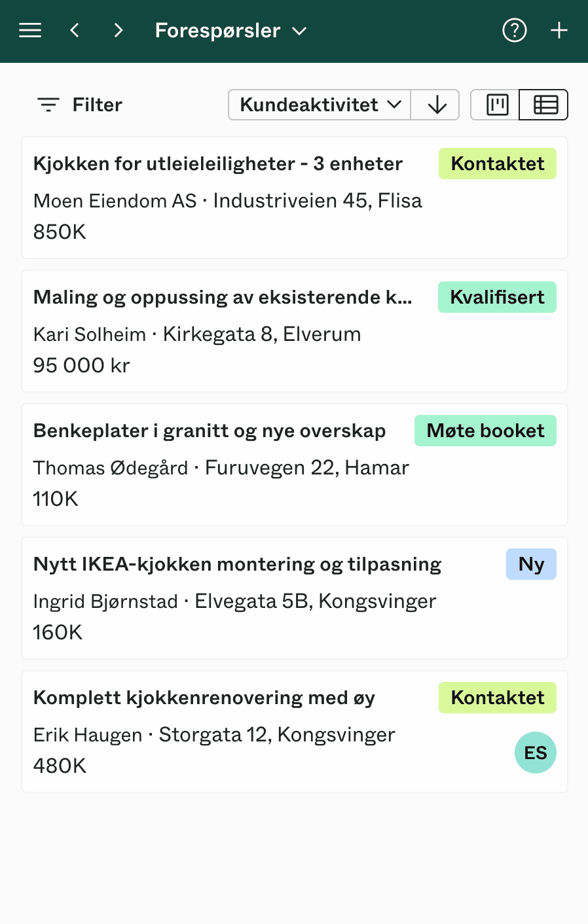Switch to the Forespørsler view

pyautogui.click(x=217, y=30)
